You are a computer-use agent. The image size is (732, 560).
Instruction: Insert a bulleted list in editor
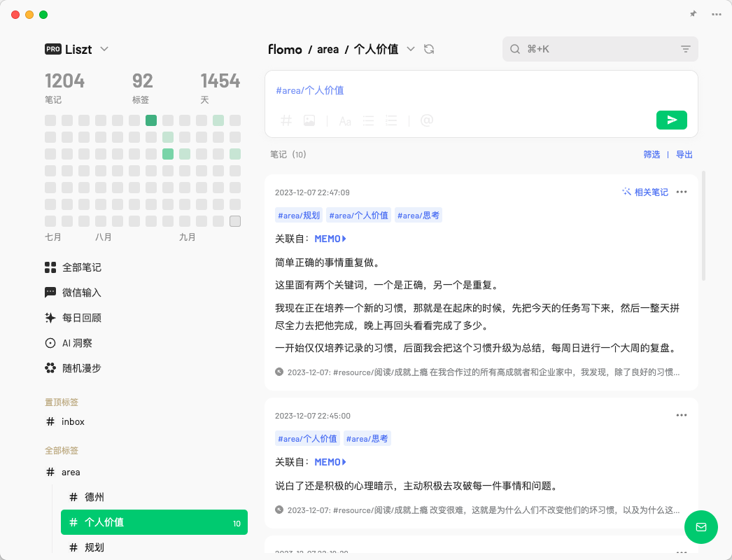[x=368, y=120]
